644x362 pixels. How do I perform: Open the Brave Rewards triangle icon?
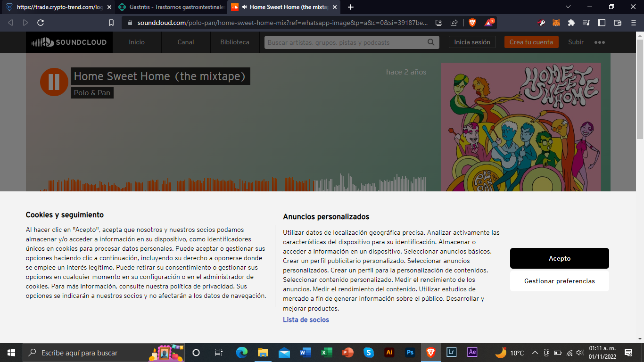tap(488, 22)
